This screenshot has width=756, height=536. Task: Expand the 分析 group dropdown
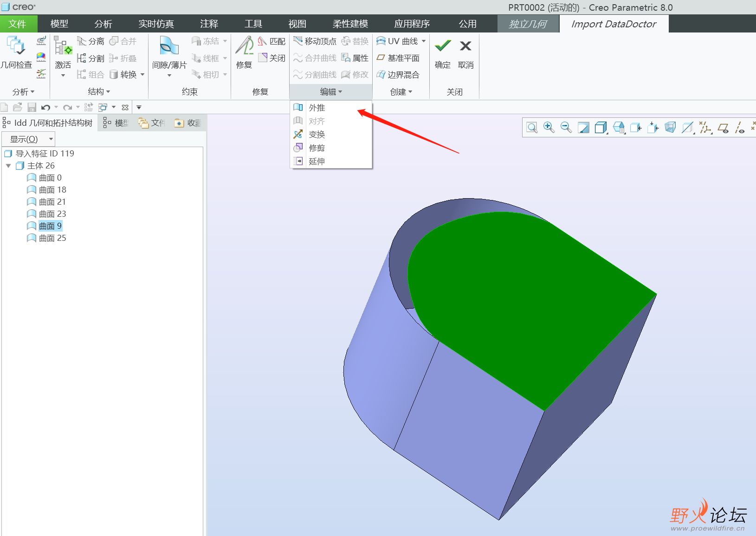(23, 92)
